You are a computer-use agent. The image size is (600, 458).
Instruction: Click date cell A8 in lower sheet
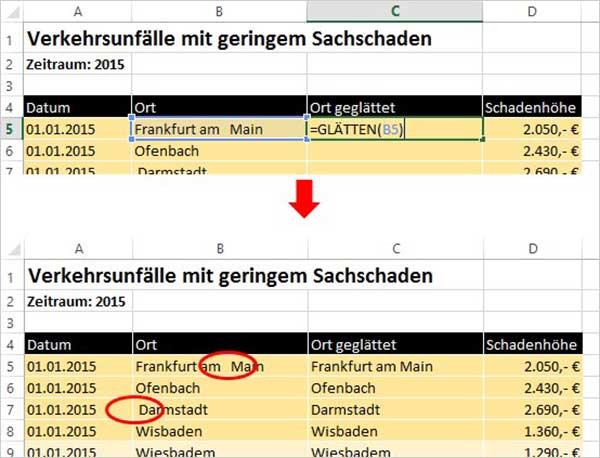pyautogui.click(x=78, y=431)
